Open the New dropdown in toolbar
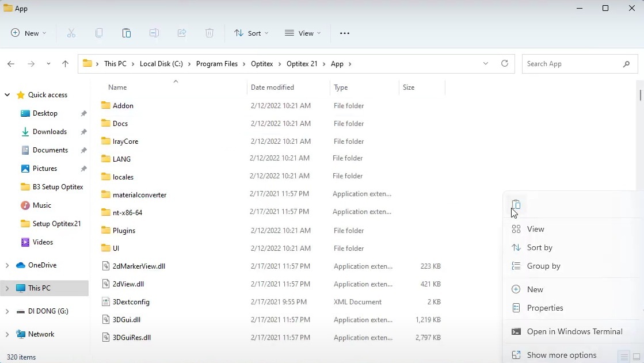Screen dimensions: 644x363 (29, 33)
